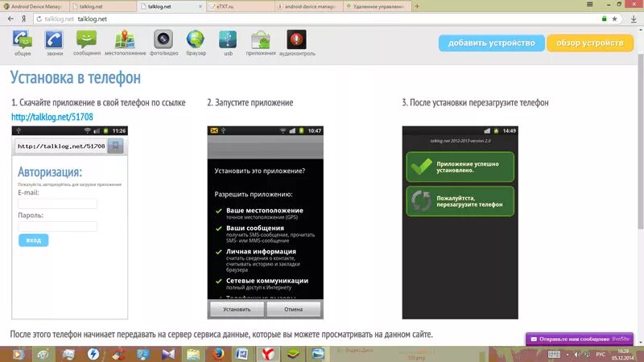Click обзор устройств button
The image size is (644, 362).
590,43
